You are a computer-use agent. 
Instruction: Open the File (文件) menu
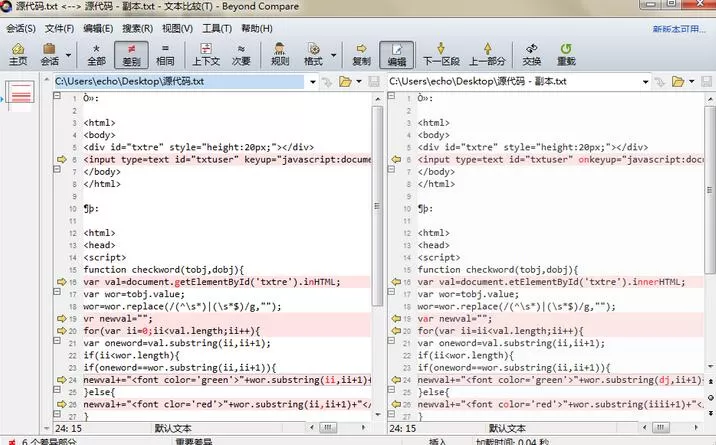[59, 28]
